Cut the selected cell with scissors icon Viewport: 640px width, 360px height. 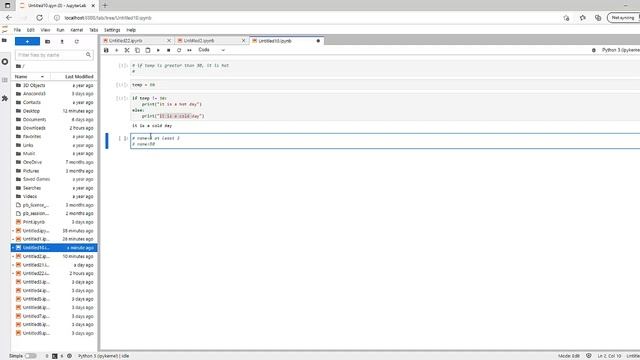point(127,50)
